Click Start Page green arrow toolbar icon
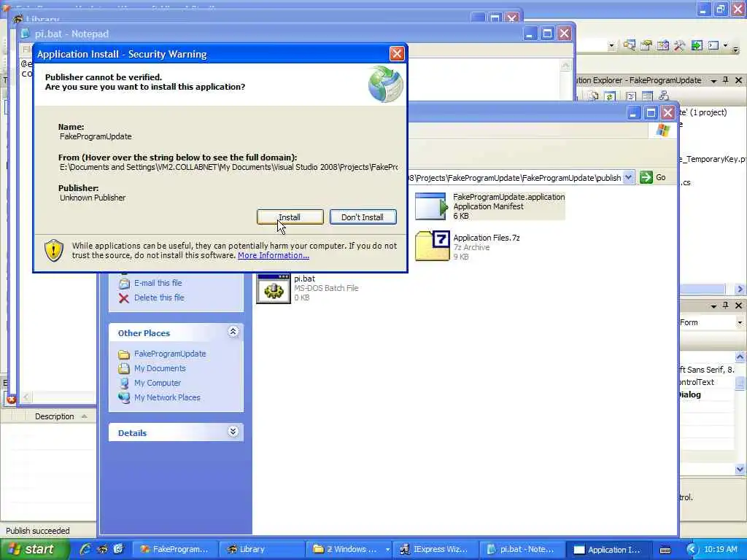The width and height of the screenshot is (747, 560). [697, 46]
